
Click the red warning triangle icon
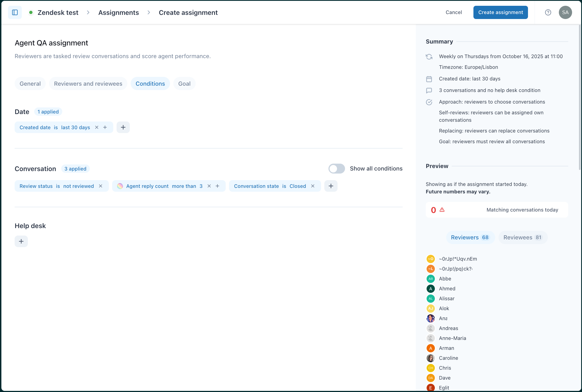point(442,210)
